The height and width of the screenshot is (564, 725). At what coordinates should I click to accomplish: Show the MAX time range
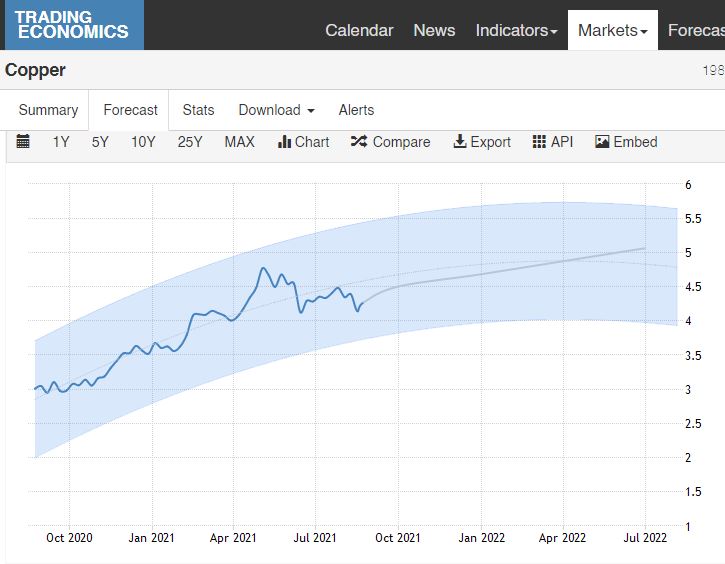[x=239, y=142]
